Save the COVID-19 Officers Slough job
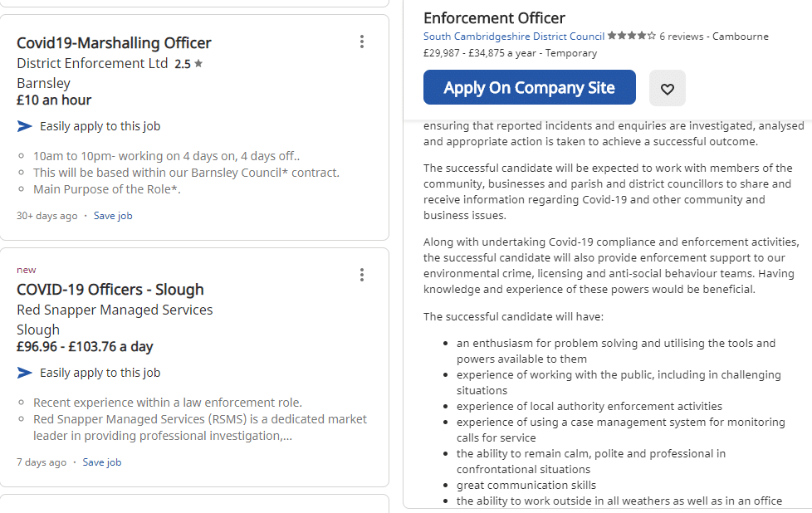The height and width of the screenshot is (513, 812). point(102,462)
